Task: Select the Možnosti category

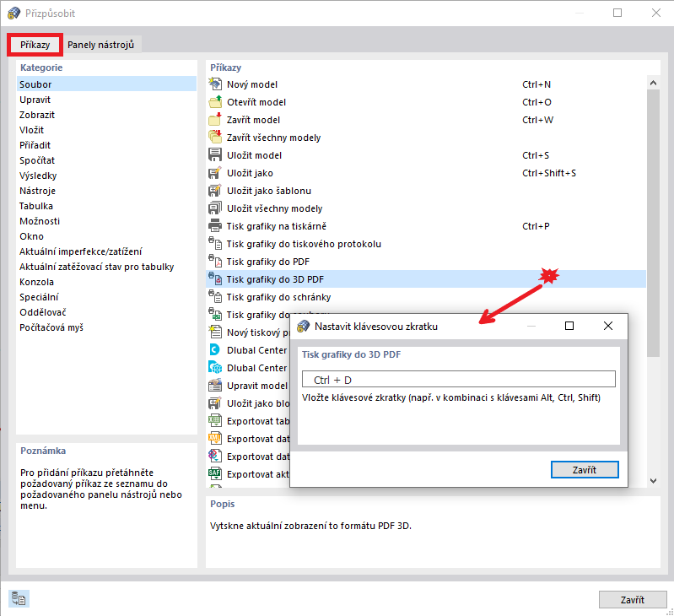Action: click(106, 221)
